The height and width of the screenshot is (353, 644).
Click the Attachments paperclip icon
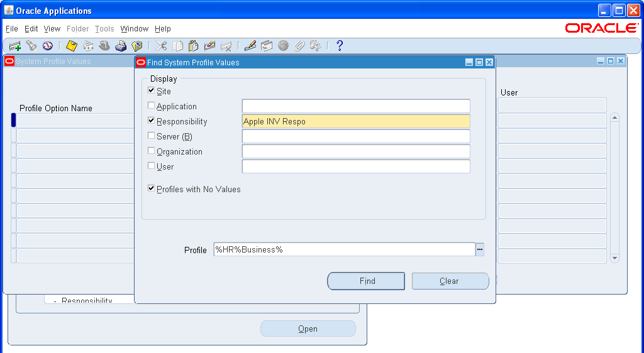[299, 46]
